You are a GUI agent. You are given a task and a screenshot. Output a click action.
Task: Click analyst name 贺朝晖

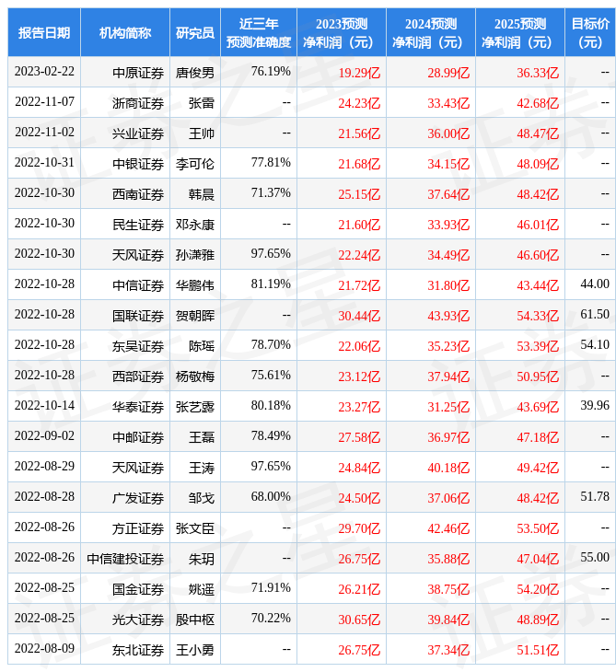coord(194,317)
